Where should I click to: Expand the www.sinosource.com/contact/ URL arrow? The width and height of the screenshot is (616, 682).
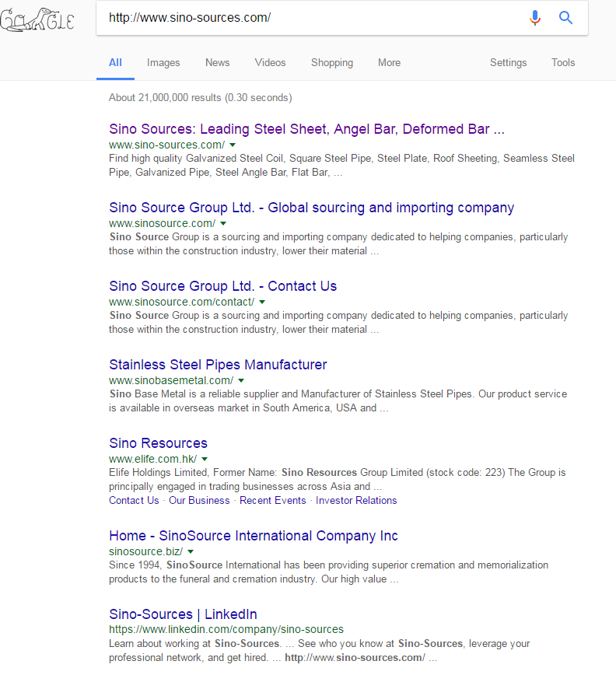262,302
